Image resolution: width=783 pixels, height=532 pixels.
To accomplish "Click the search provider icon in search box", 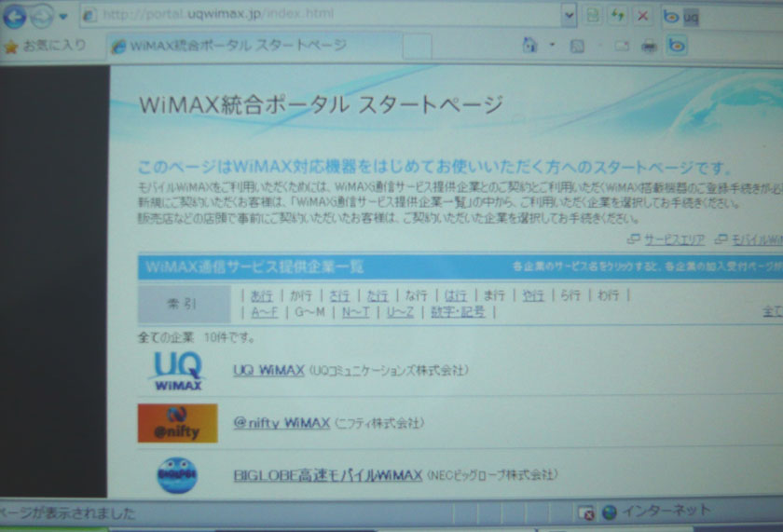I will pos(670,17).
